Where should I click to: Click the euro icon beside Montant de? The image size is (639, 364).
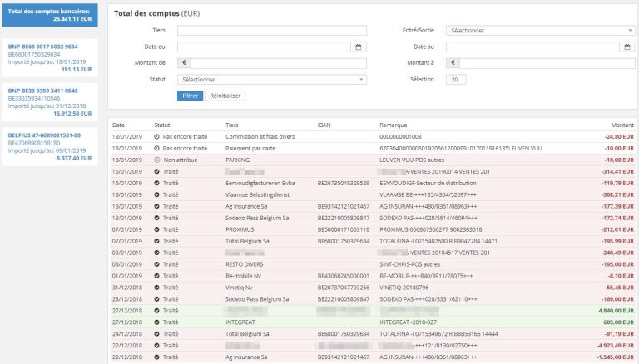point(184,62)
